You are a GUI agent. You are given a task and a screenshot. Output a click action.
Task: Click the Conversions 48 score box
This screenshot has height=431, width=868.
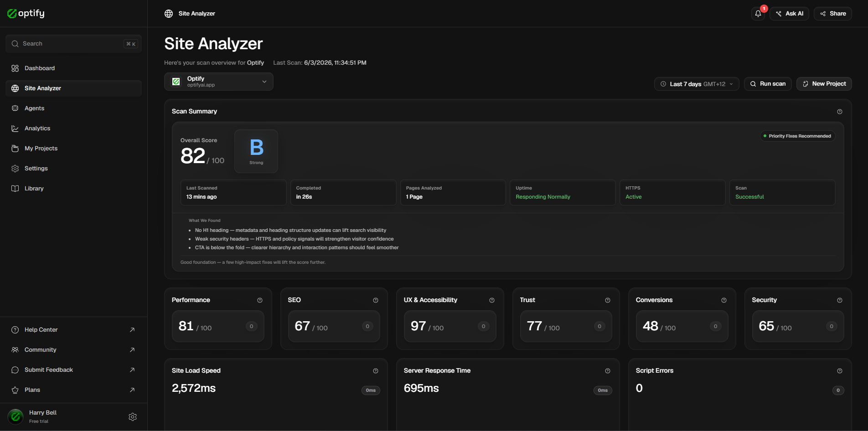coord(682,326)
